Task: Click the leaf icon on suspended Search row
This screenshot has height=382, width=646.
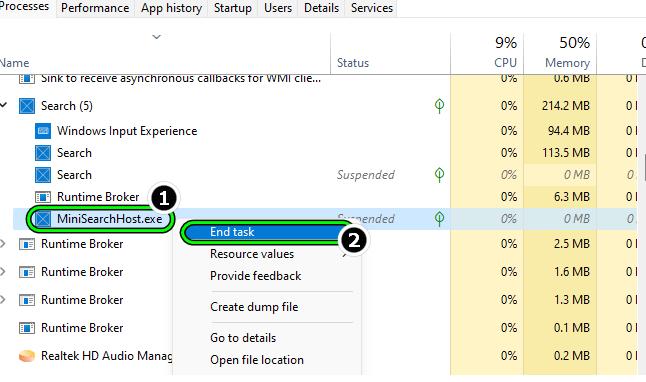Action: 439,175
